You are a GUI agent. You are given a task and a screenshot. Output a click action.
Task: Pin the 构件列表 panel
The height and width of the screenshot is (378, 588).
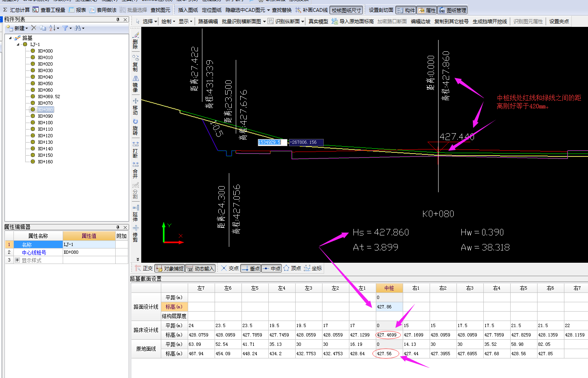[118, 20]
